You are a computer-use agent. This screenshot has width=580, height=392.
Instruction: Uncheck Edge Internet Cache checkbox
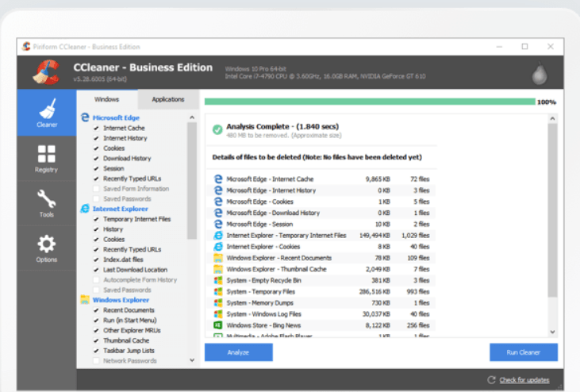click(96, 128)
